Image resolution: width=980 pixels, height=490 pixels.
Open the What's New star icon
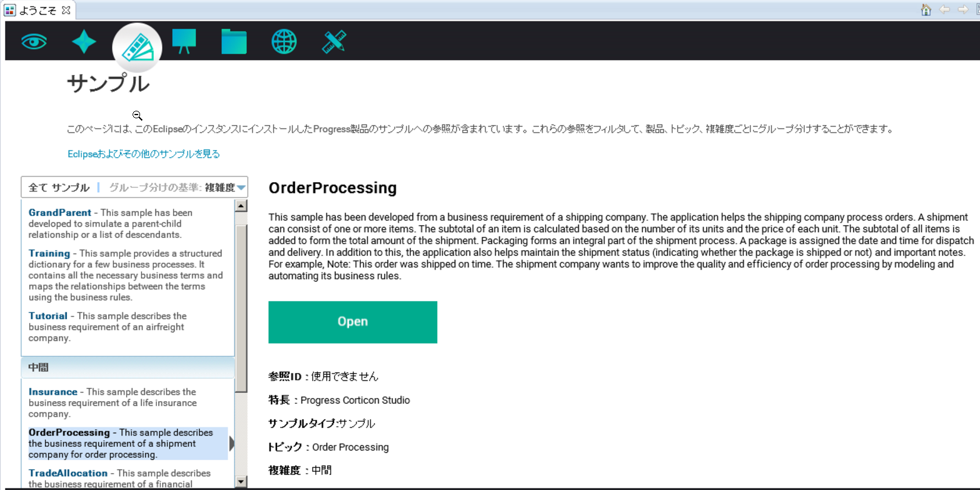(84, 42)
